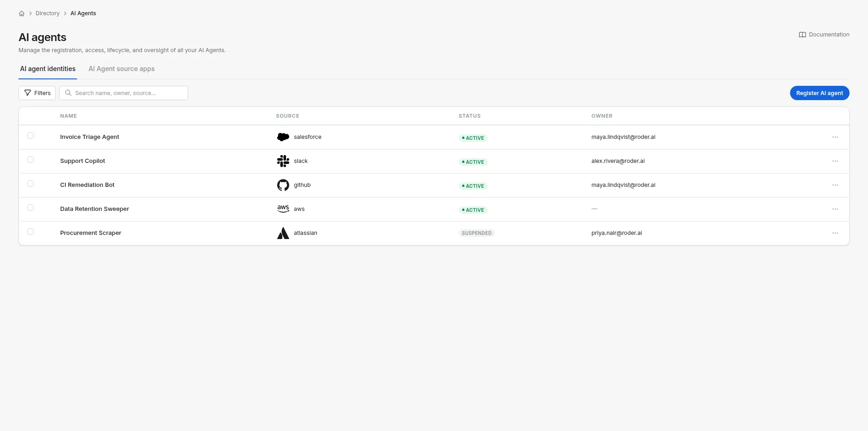The width and height of the screenshot is (868, 431).
Task: Open the Procurement Scraper agent name
Action: click(x=90, y=233)
